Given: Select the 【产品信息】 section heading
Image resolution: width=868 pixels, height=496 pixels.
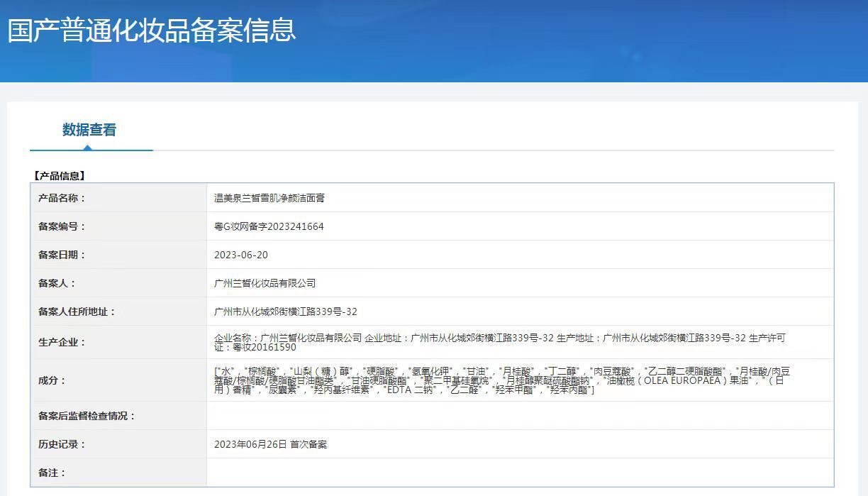Looking at the screenshot, I should tap(59, 176).
